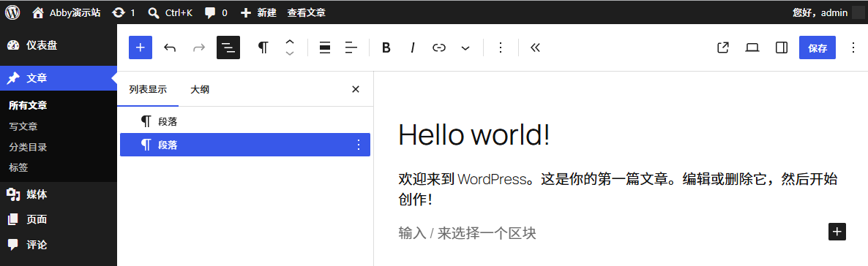Image resolution: width=868 pixels, height=266 pixels.
Task: Open 评论 in the sidebar
Action: coord(58,244)
